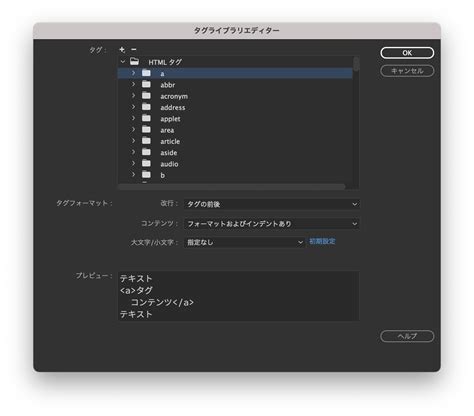Click the area folder icon

tap(146, 129)
